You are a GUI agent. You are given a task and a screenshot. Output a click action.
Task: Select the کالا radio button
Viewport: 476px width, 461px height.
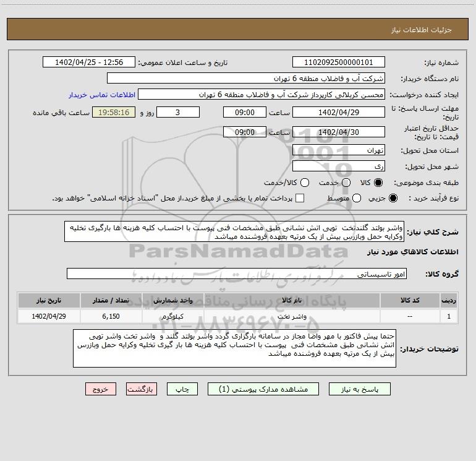[x=378, y=183]
